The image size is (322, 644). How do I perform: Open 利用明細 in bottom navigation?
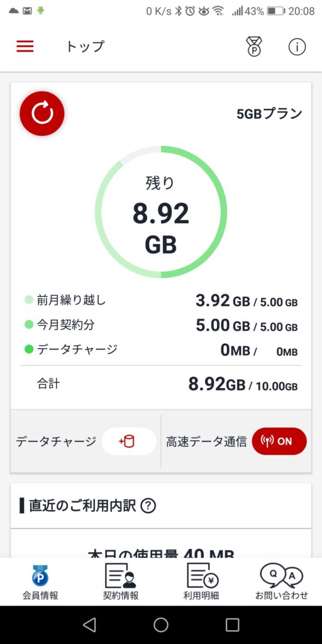(x=201, y=582)
